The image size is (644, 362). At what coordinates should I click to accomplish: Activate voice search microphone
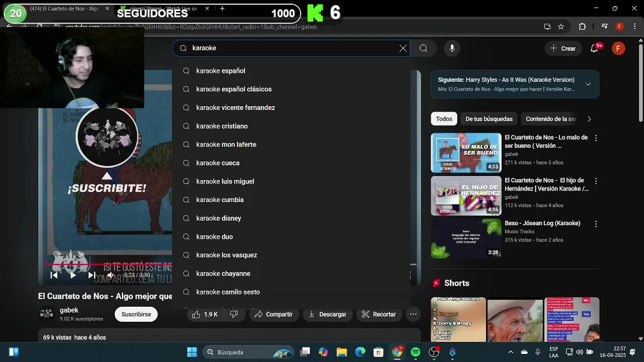click(452, 48)
